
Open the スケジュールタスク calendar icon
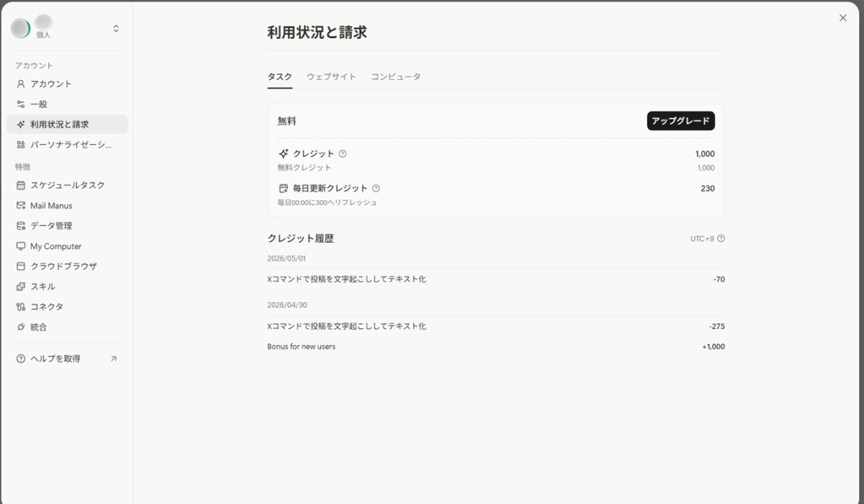(x=21, y=185)
